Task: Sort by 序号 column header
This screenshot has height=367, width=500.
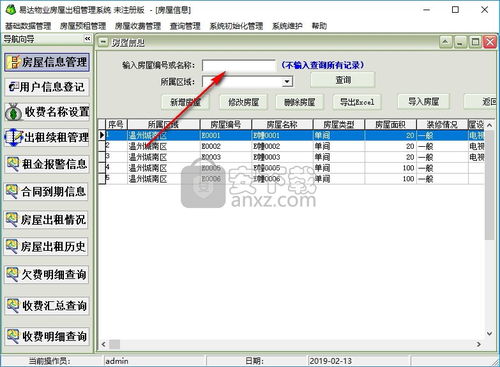Action: click(116, 125)
